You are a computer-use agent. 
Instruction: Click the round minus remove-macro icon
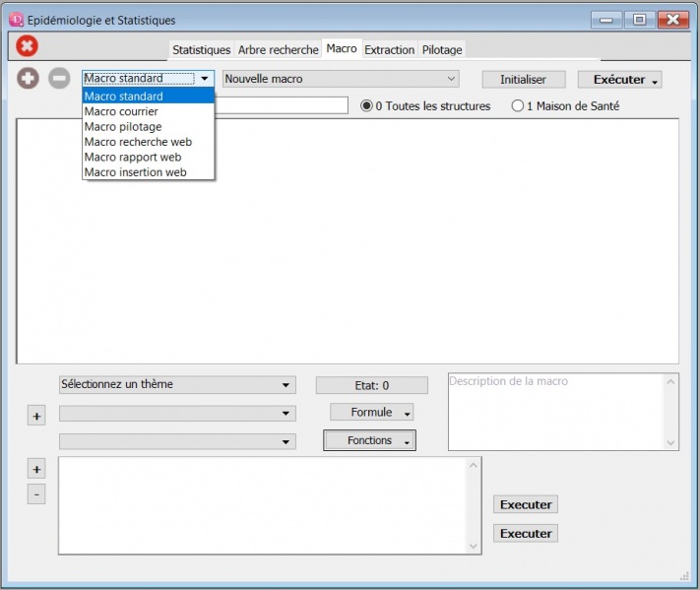click(60, 79)
